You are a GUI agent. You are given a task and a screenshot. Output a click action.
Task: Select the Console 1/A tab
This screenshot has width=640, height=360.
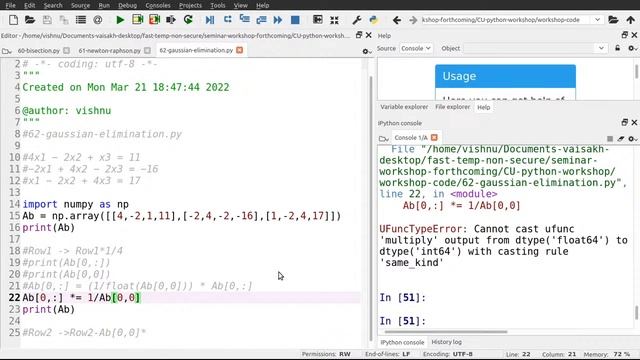411,138
